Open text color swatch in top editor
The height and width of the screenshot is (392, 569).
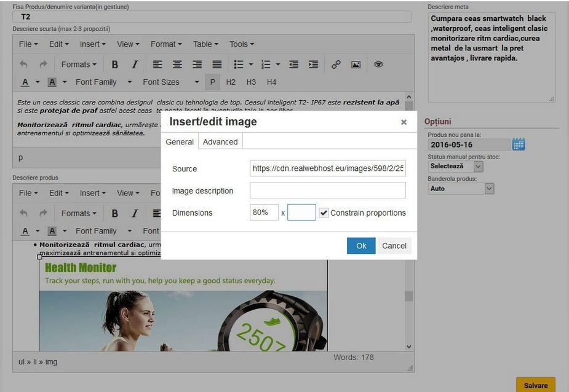point(25,82)
